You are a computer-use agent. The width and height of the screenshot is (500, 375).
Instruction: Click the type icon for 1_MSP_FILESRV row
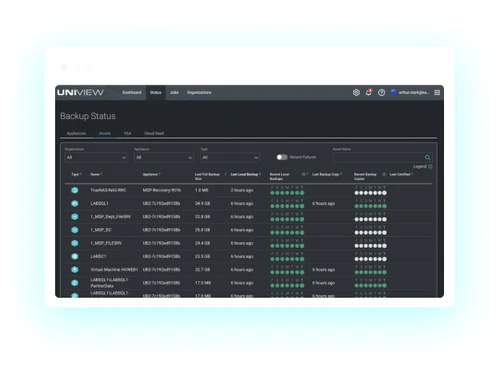coord(75,243)
